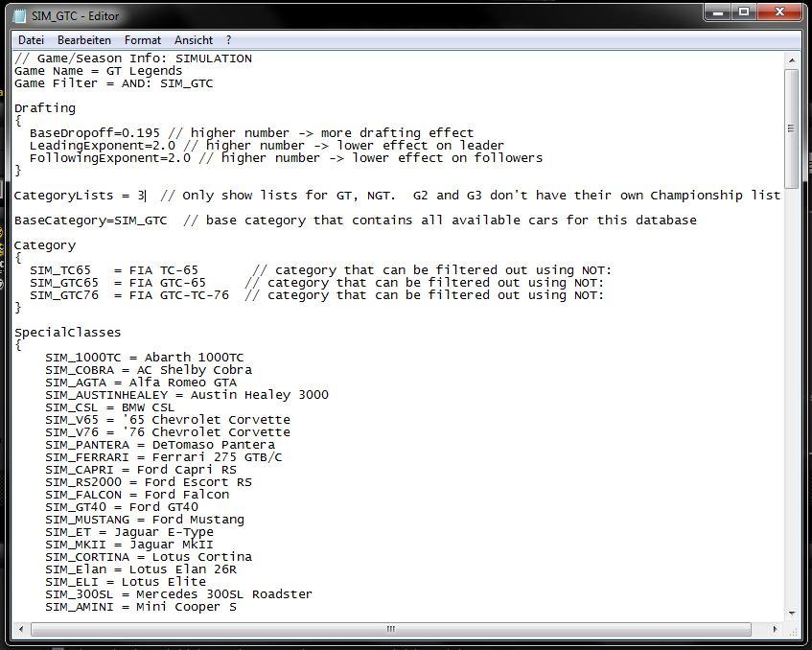Image resolution: width=812 pixels, height=650 pixels.
Task: Maximize the SIM_GTC Editor window
Action: coord(744,12)
